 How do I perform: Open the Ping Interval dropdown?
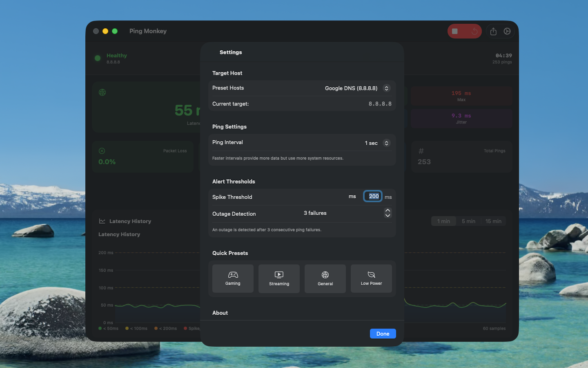376,143
